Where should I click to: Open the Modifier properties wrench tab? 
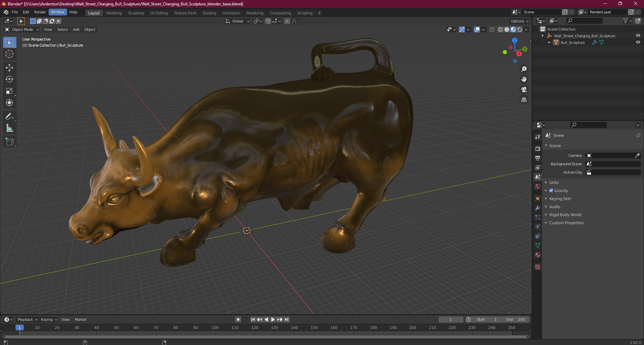[538, 208]
